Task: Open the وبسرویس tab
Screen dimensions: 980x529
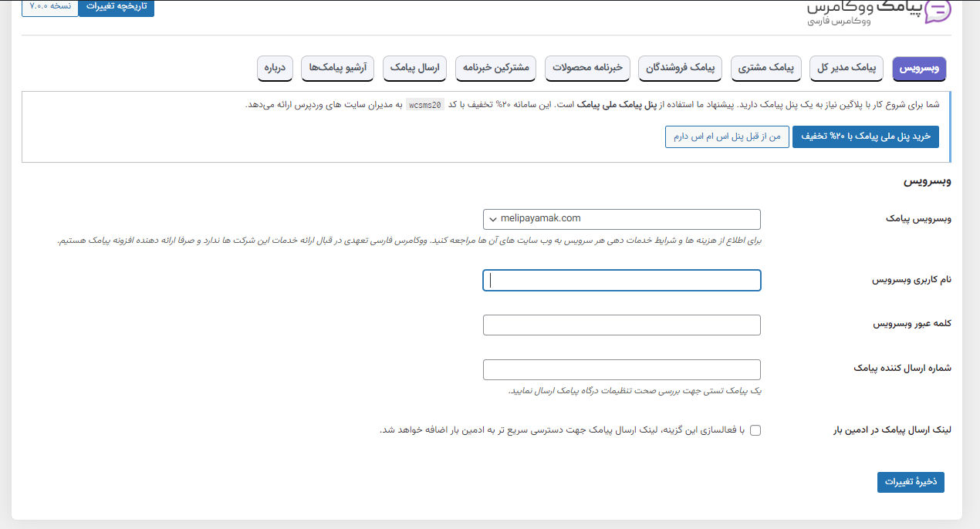Action: coord(919,68)
